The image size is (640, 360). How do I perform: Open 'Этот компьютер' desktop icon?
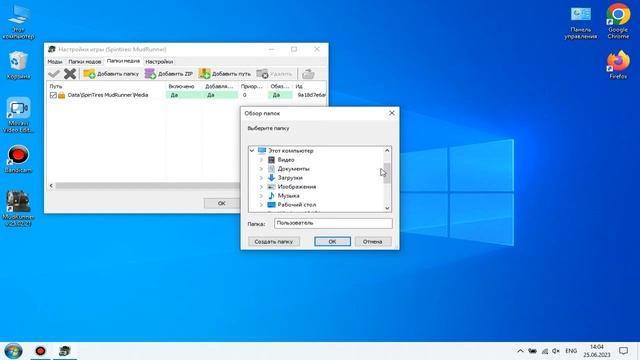[18, 22]
